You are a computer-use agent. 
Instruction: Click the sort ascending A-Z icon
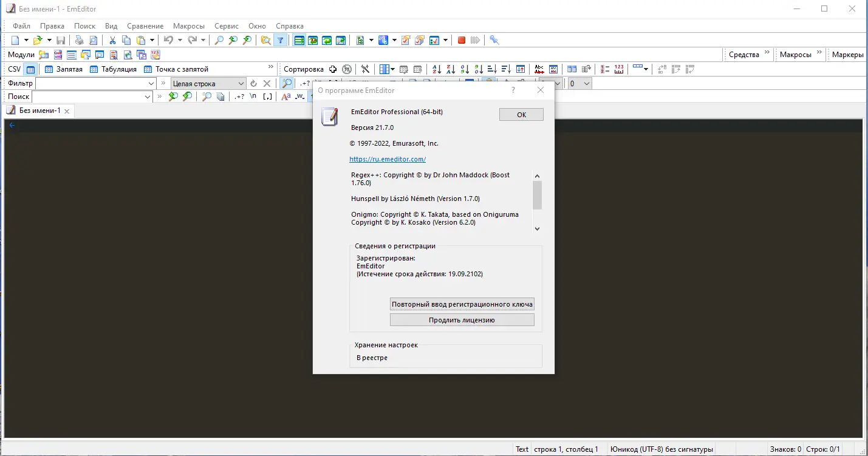[436, 69]
